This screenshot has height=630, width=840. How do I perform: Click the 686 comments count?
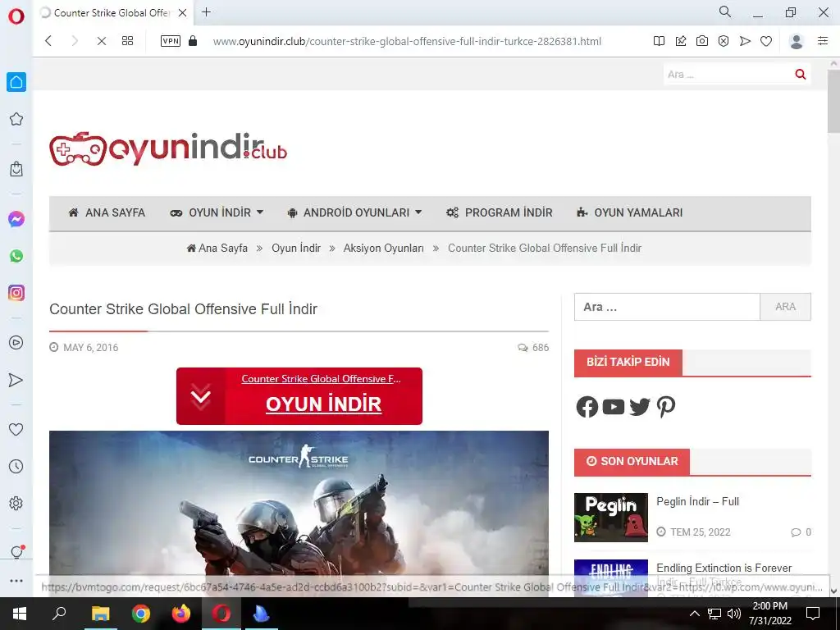[533, 347]
